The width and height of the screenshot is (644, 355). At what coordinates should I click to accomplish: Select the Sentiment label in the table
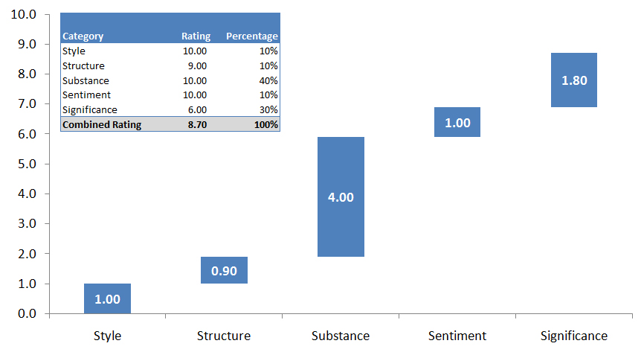tap(86, 95)
